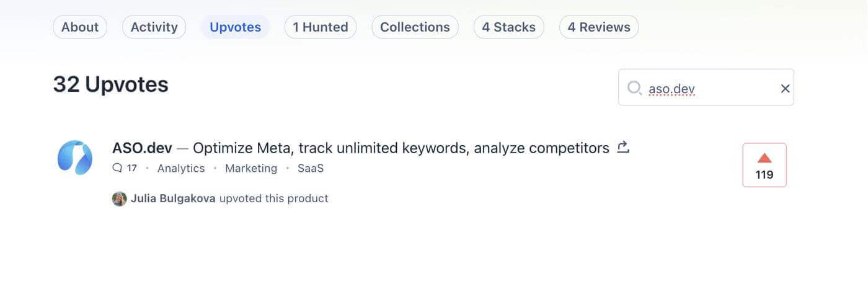Open the 17 comments icon
Screen dimensions: 868x281
click(125, 168)
